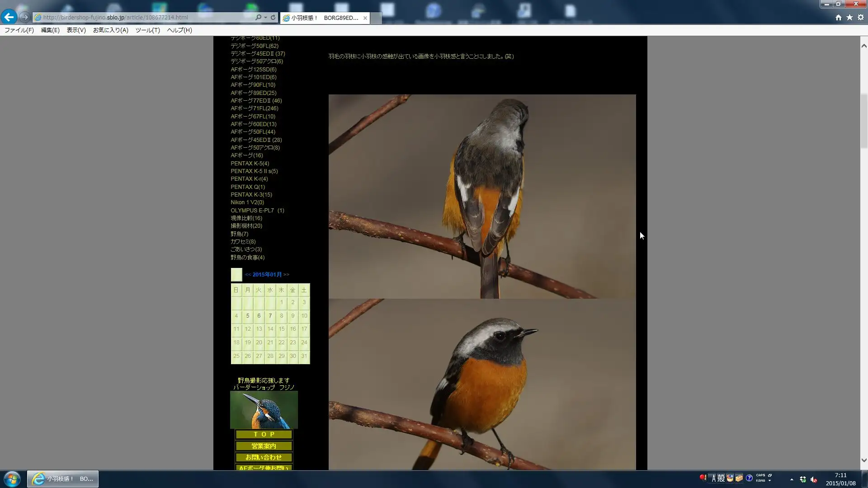Click the T O P button

(264, 434)
